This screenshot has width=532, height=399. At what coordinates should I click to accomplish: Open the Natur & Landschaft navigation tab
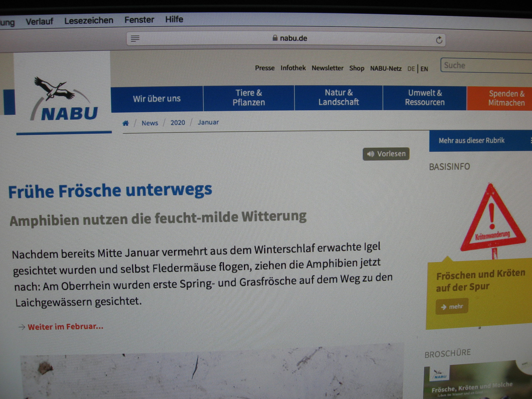339,97
